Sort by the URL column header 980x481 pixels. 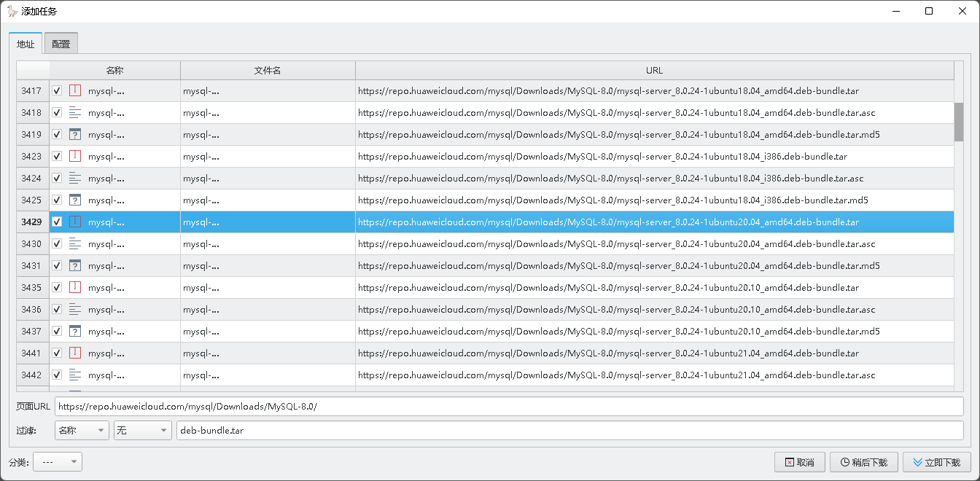[654, 71]
